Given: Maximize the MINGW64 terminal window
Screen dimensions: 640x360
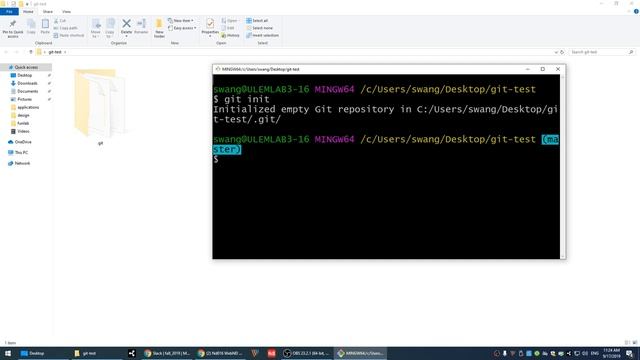Looking at the screenshot, I should [x=542, y=69].
